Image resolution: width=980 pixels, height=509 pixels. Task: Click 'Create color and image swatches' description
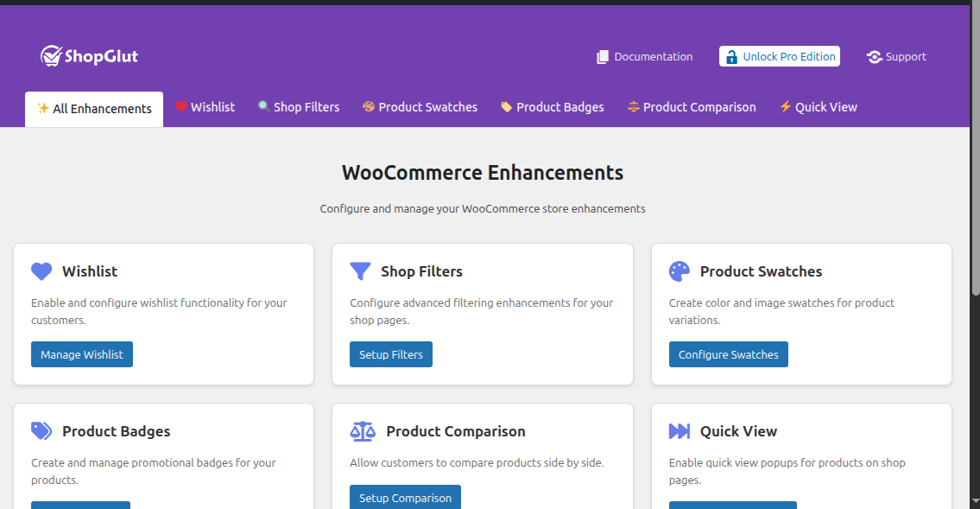point(782,311)
